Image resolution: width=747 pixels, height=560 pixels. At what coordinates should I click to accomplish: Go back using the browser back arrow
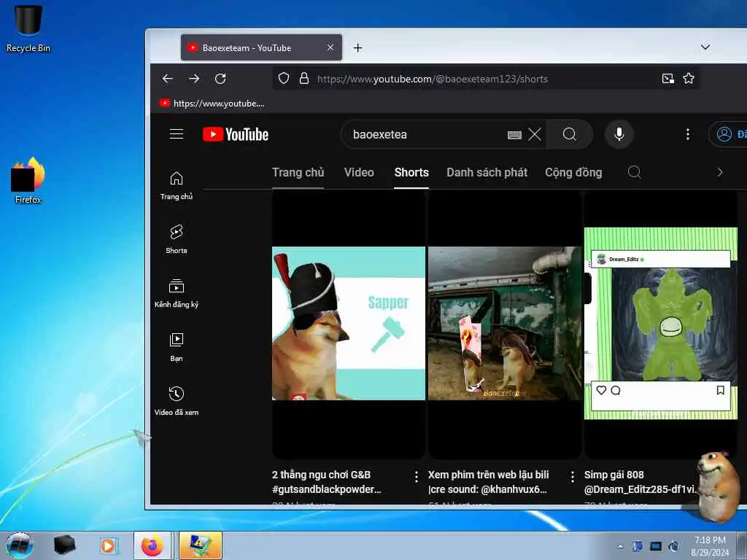167,79
